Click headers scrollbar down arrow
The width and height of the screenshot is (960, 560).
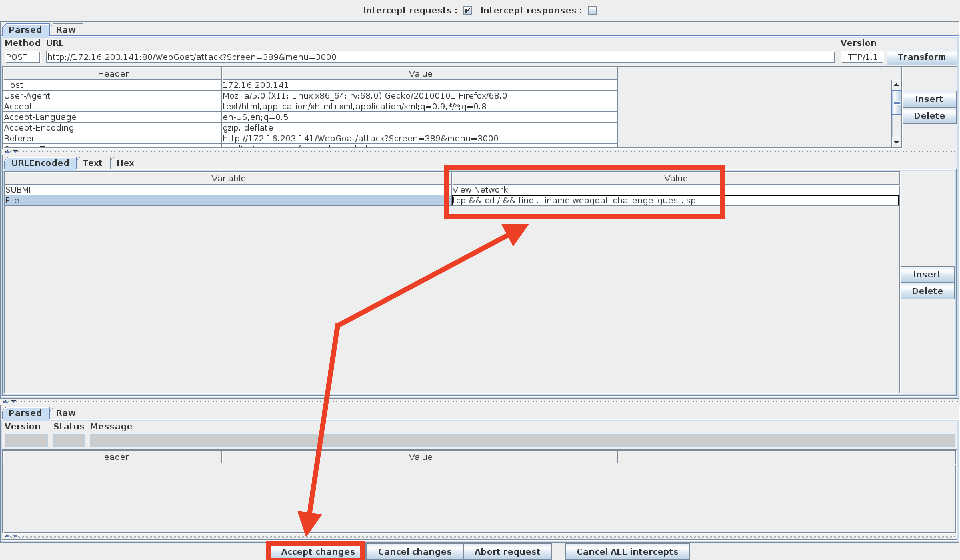[896, 142]
